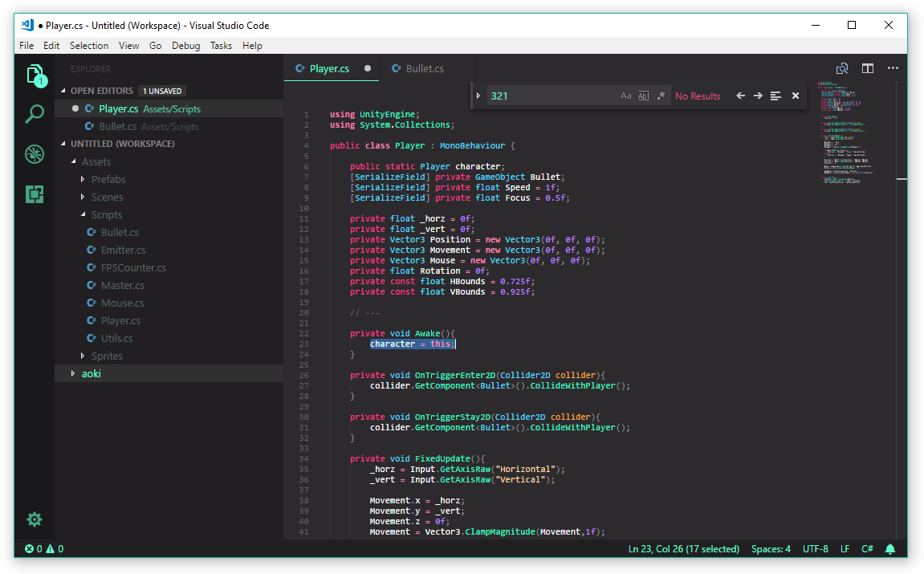Open the Explorer view in the activity bar

35,76
